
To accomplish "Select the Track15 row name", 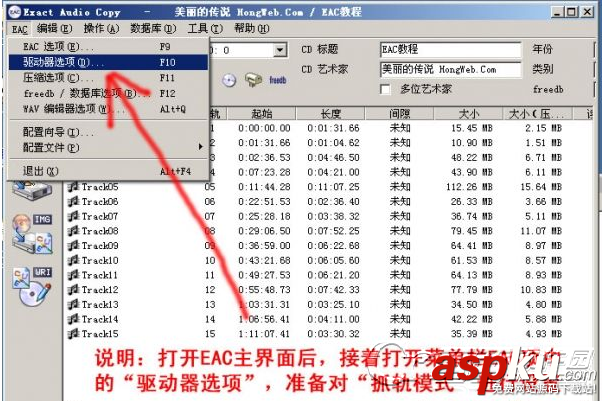I will coord(100,334).
